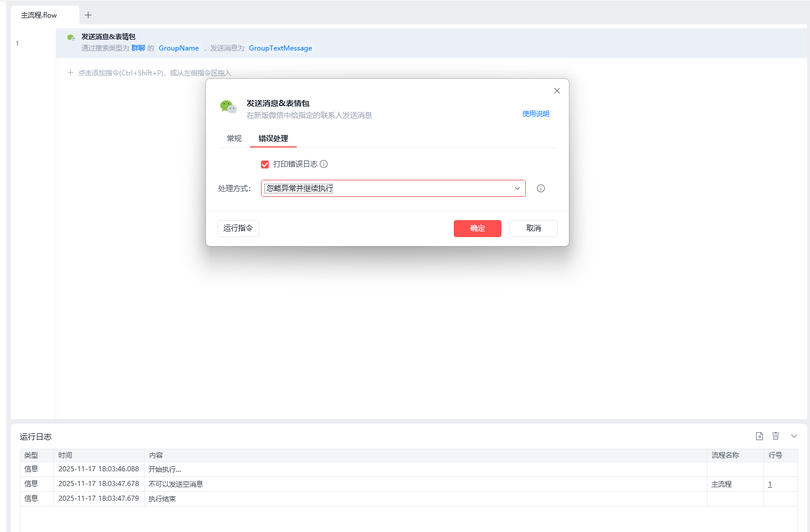Click timestamp 2025-11-17 18:03:47.678
Screen dimensions: 810x532
coord(99,484)
